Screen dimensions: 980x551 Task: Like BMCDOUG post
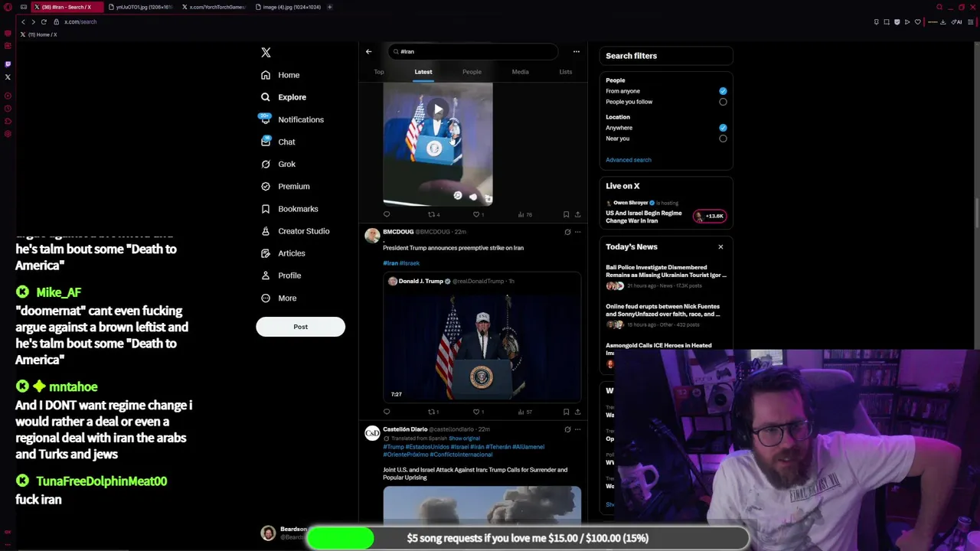pos(479,412)
